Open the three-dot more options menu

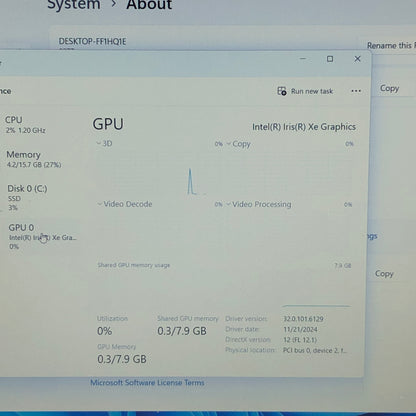pyautogui.click(x=356, y=91)
